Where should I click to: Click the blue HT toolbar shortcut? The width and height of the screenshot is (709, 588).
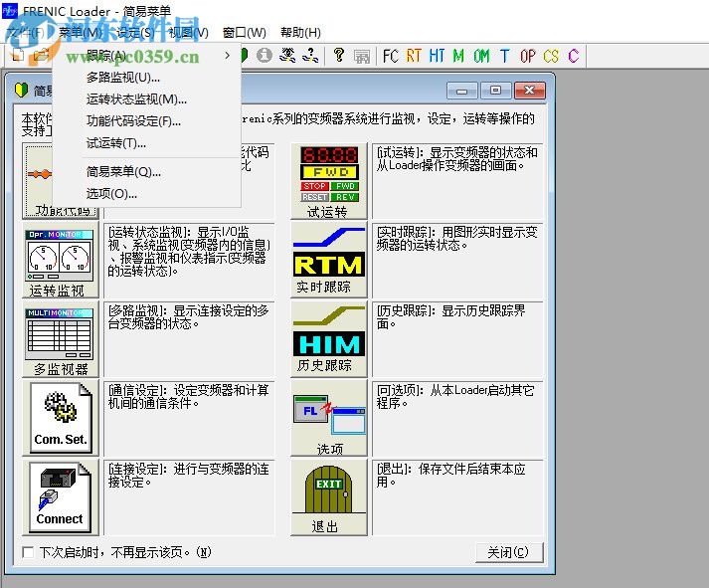[x=437, y=56]
